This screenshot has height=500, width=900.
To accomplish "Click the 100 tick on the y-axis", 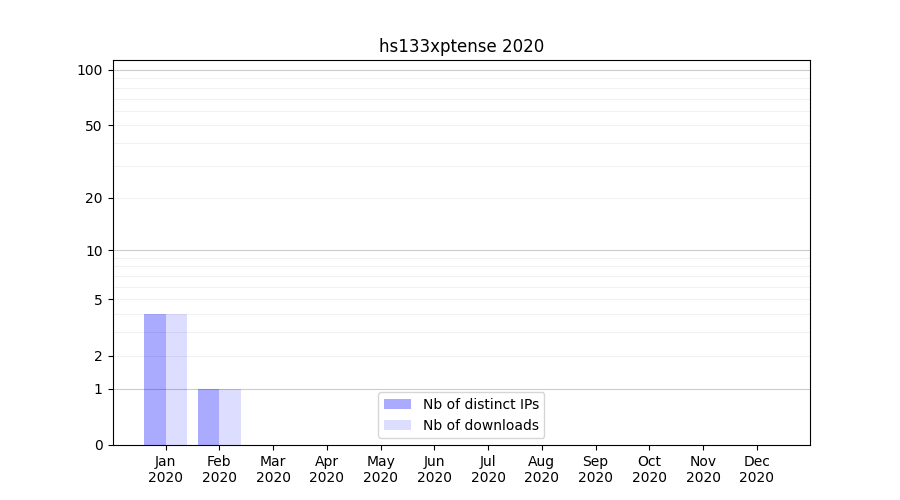I will pos(90,70).
